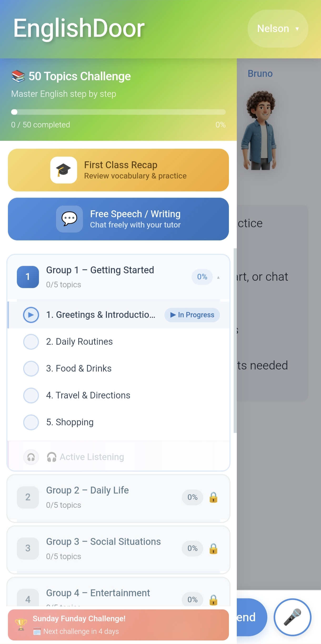Click the lock icon on Group 2
Screen dimensions: 321x644
(213, 497)
